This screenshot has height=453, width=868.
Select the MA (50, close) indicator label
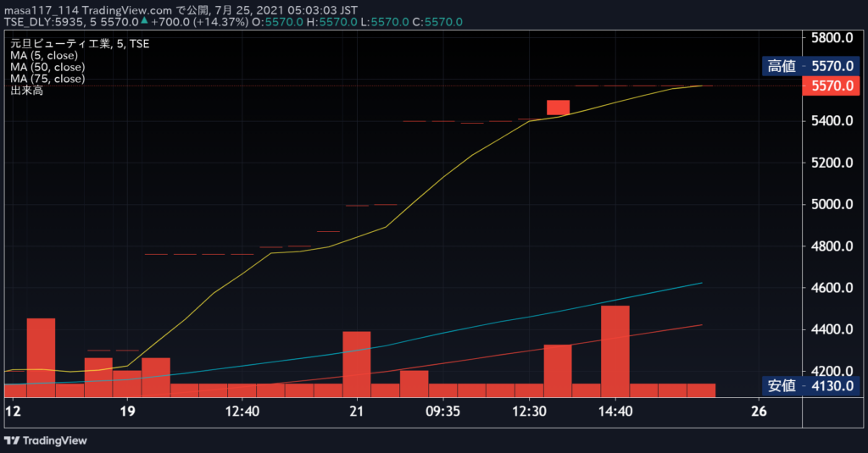pyautogui.click(x=47, y=67)
